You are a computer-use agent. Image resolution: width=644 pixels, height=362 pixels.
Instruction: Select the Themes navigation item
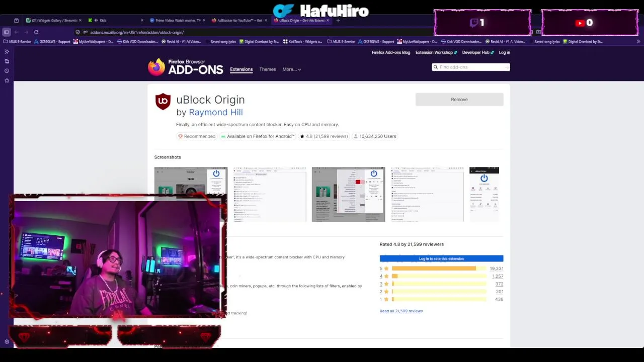click(268, 69)
